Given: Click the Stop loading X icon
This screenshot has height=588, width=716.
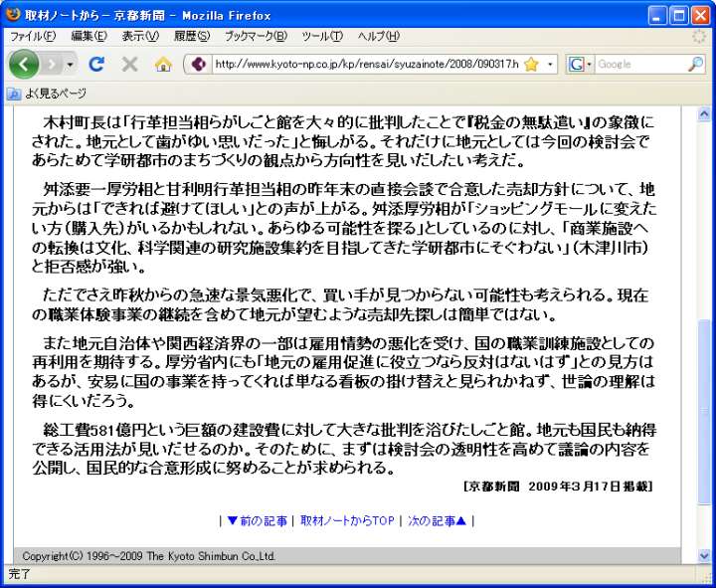Looking at the screenshot, I should point(129,64).
